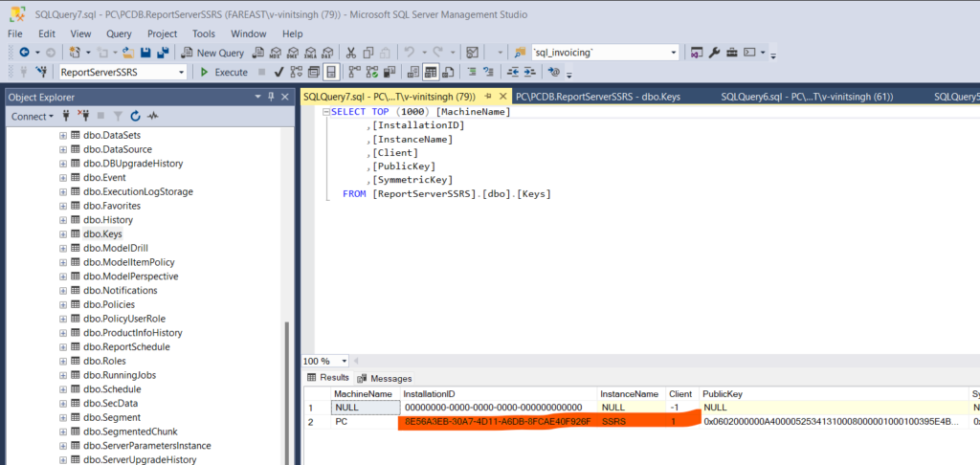Switch to PC\PCDB.ReportServerSSRS - dbo.Keys tab
The width and height of the screenshot is (980, 465).
(x=597, y=97)
